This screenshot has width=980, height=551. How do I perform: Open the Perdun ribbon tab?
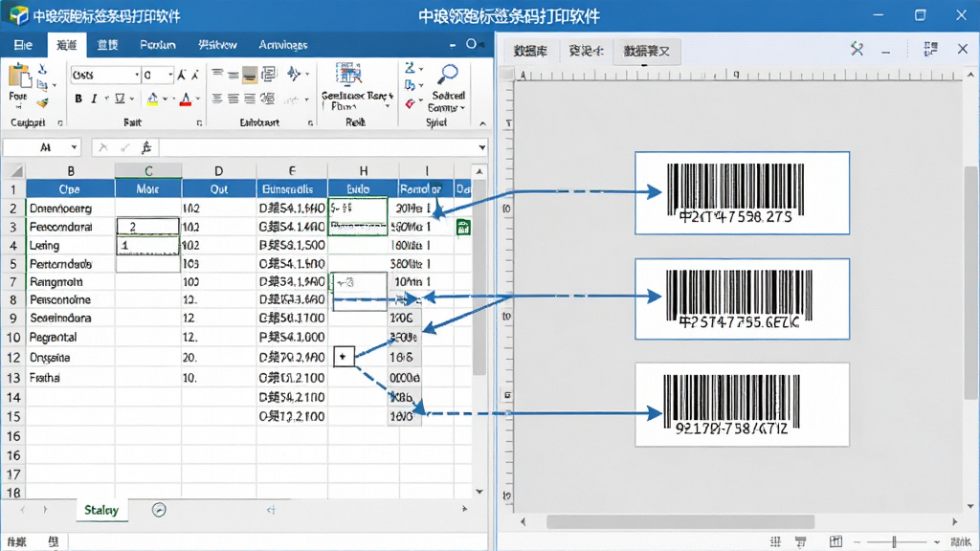158,45
